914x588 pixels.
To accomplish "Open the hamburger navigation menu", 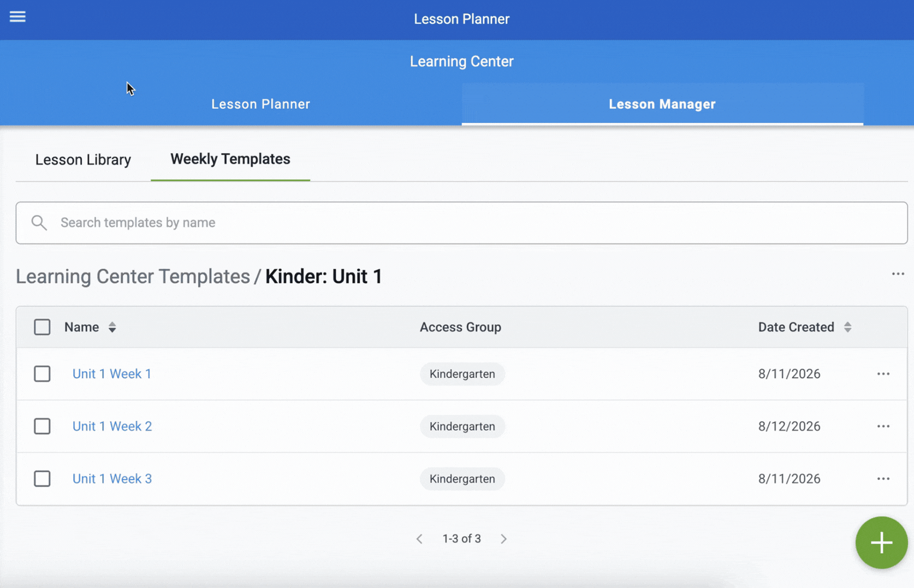I will pos(17,17).
